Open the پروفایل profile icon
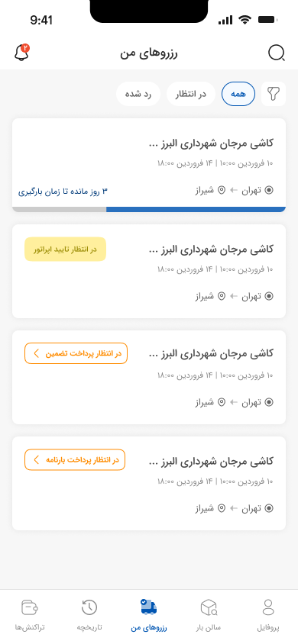This screenshot has height=644, width=298. 268,607
